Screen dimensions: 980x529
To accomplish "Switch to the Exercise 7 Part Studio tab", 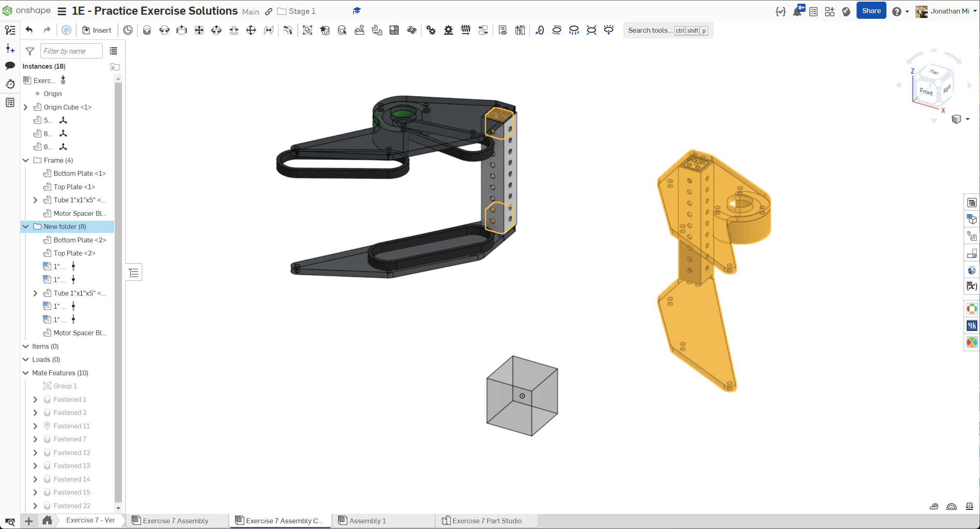I will 486,520.
